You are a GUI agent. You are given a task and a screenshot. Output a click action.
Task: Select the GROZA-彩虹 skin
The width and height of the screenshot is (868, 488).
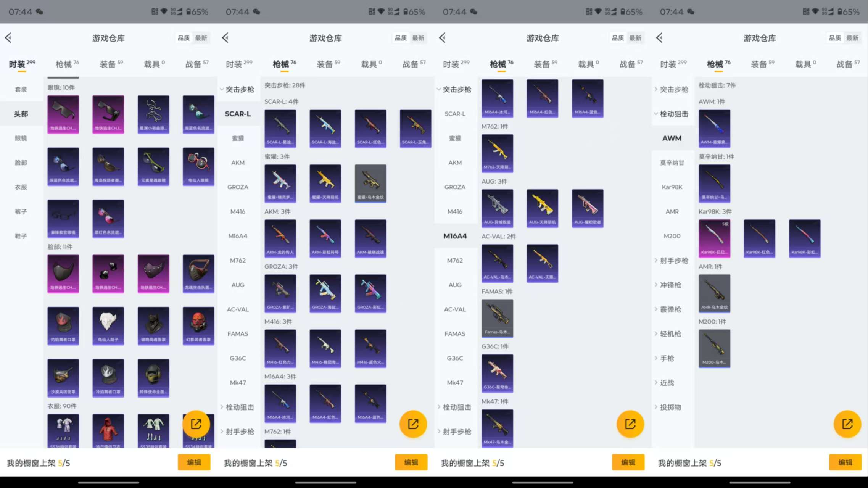[x=370, y=293]
